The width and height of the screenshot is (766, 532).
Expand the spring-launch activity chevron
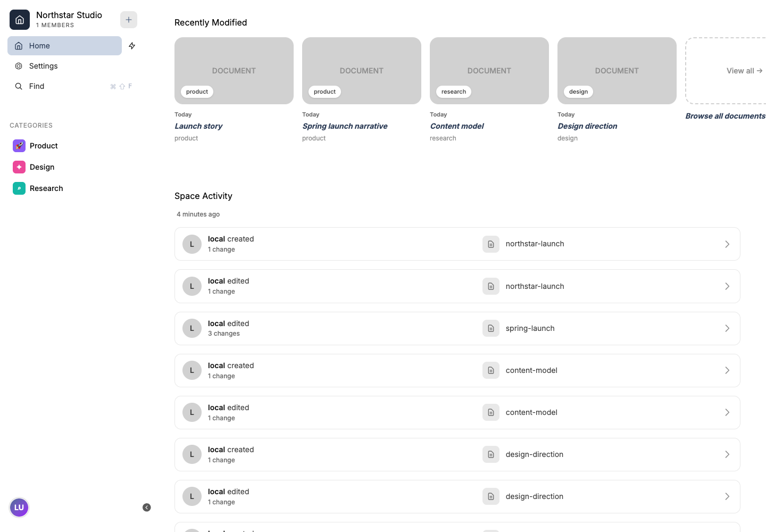point(727,328)
